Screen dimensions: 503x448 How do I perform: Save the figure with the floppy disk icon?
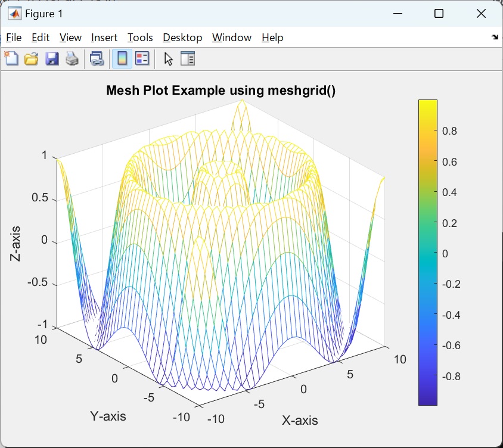pyautogui.click(x=52, y=59)
